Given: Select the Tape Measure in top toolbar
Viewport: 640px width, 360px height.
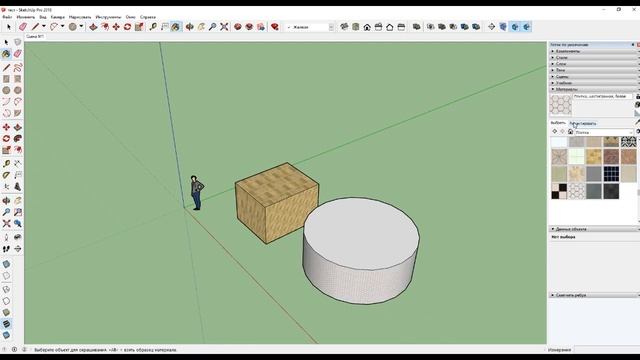Looking at the screenshot, I should tap(153, 27).
